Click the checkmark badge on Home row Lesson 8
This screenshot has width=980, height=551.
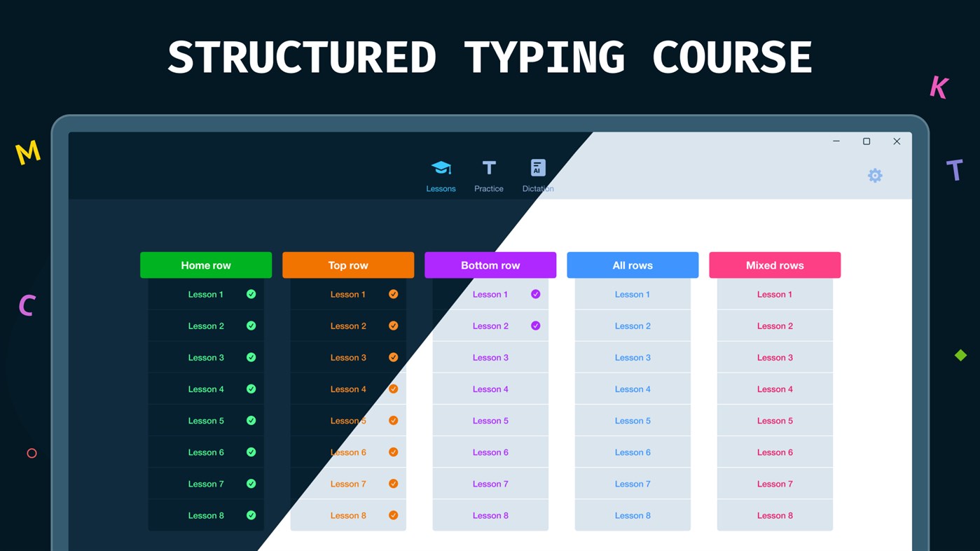tap(251, 515)
